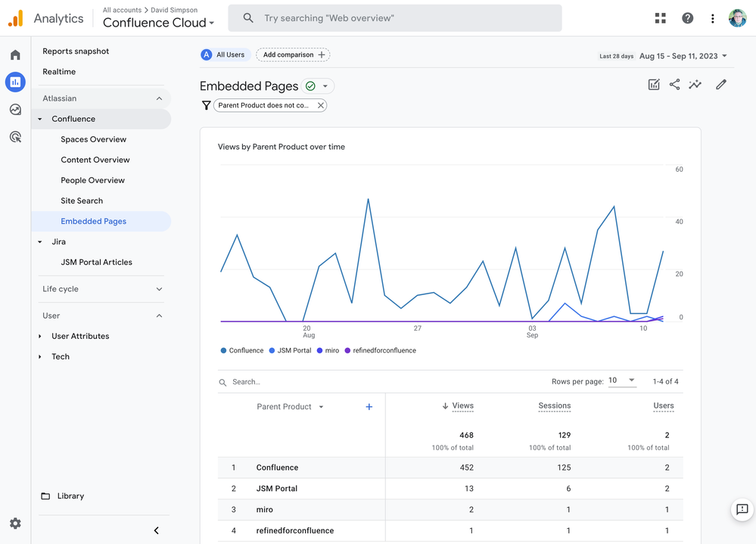Screen dimensions: 756x544
Task: Sort by the Sessions column header
Action: point(555,406)
